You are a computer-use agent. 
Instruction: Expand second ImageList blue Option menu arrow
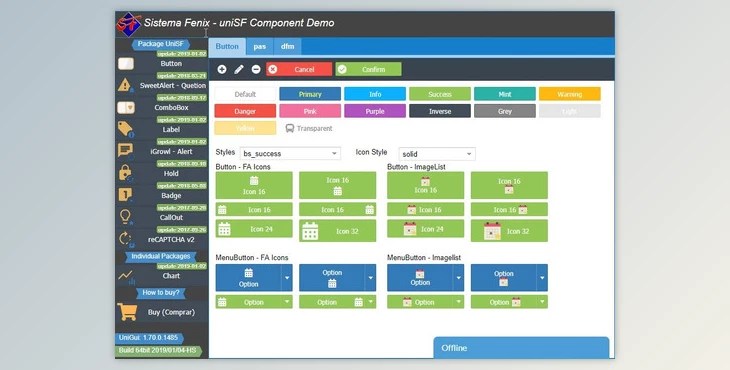click(x=542, y=278)
